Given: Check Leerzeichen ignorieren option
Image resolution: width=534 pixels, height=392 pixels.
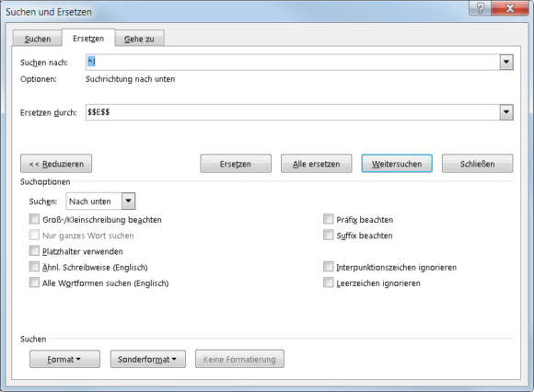Looking at the screenshot, I should pos(329,282).
